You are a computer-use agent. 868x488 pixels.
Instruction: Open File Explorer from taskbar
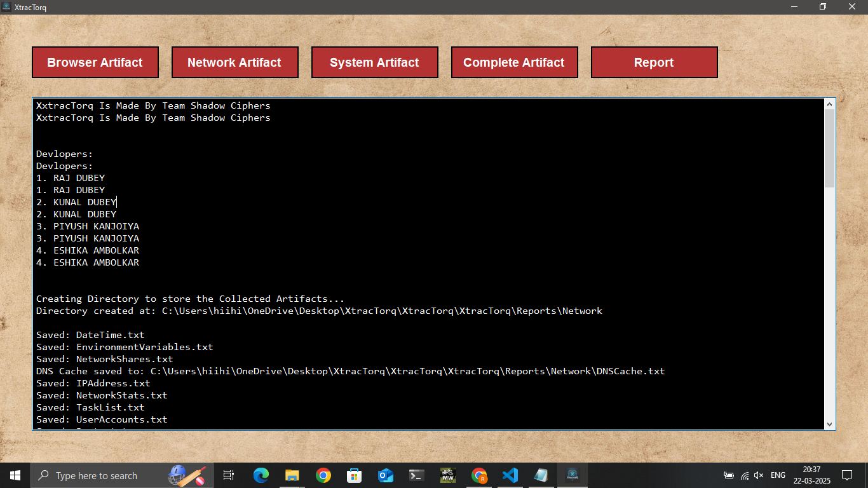pyautogui.click(x=292, y=475)
